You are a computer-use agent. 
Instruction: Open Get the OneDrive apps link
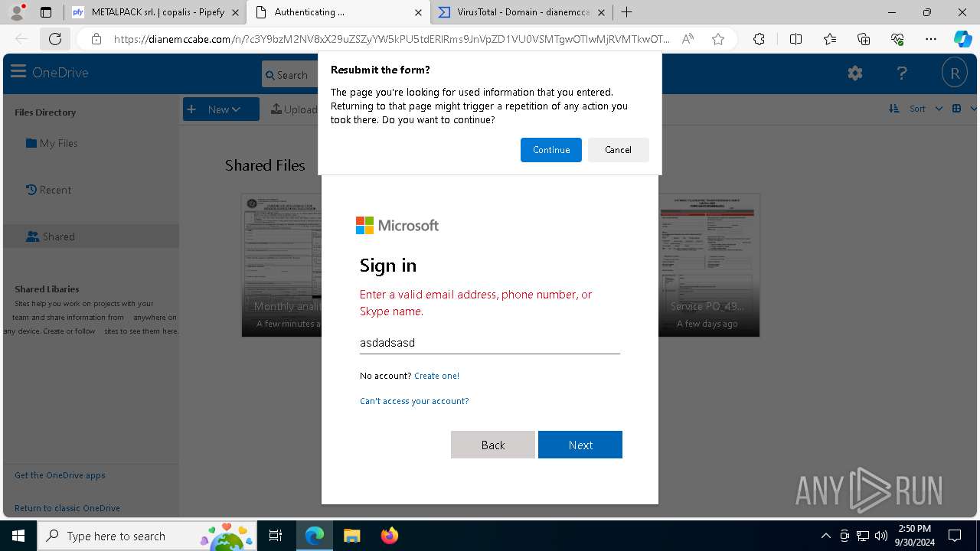coord(60,475)
